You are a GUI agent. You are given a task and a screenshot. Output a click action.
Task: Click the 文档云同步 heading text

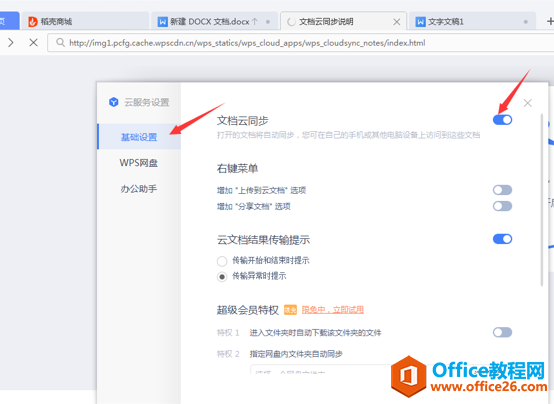click(242, 121)
